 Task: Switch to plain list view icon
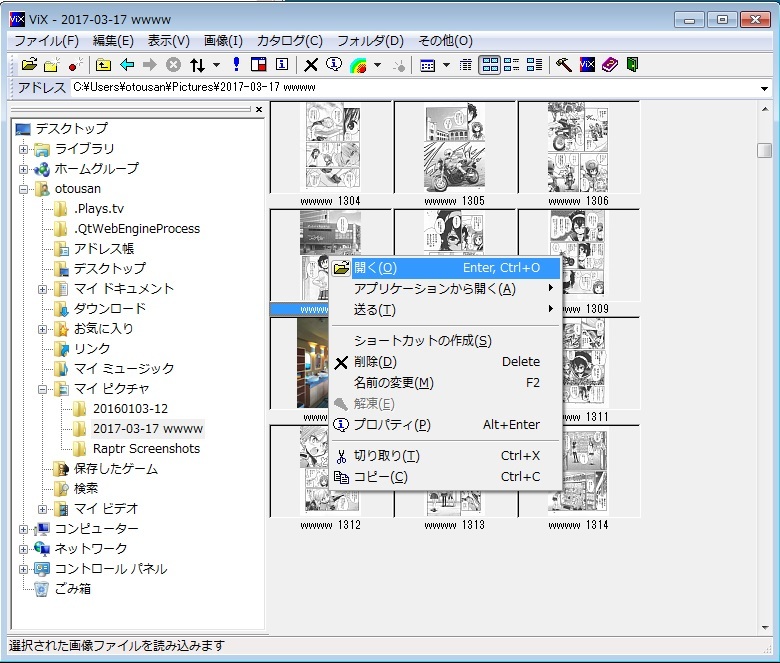pyautogui.click(x=466, y=65)
